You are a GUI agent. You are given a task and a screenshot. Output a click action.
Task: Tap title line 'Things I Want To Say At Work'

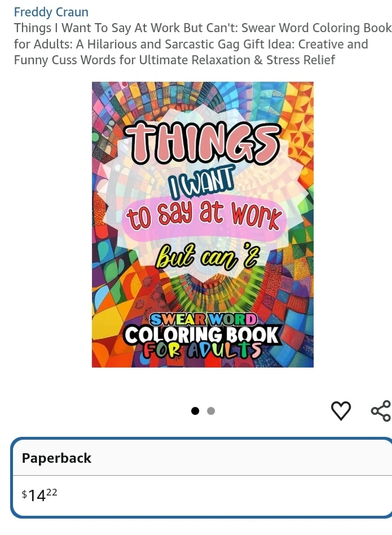98,28
